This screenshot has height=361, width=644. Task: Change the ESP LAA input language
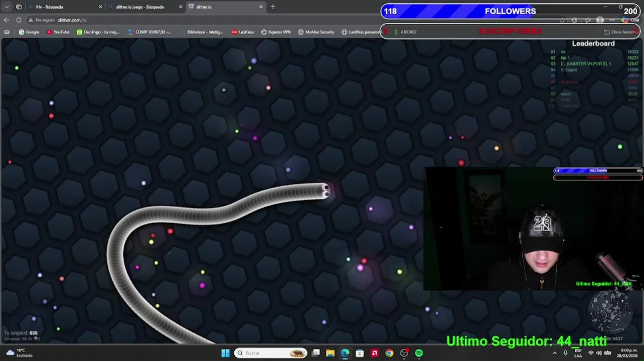pyautogui.click(x=578, y=353)
